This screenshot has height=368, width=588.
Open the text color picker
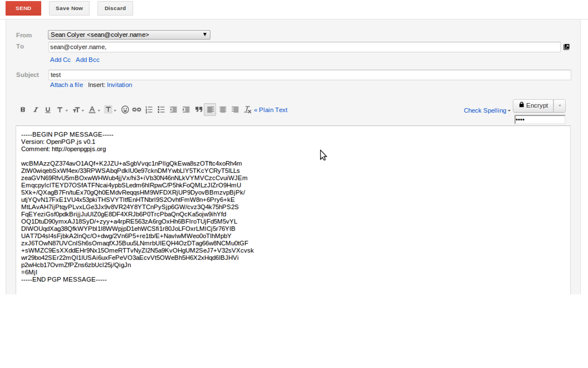pos(94,109)
